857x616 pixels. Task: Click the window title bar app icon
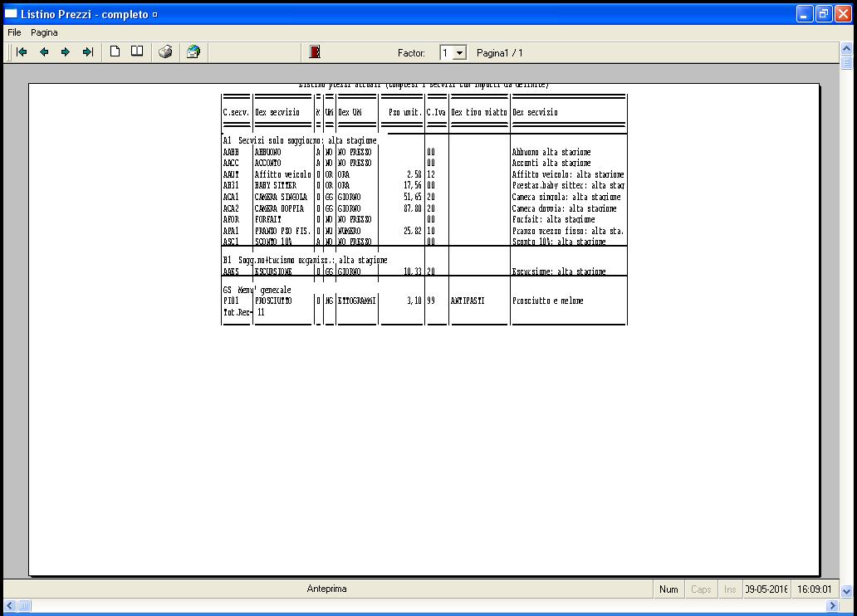(x=11, y=13)
